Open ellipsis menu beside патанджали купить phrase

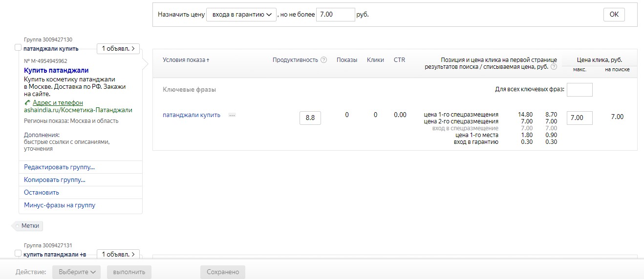[x=232, y=115]
